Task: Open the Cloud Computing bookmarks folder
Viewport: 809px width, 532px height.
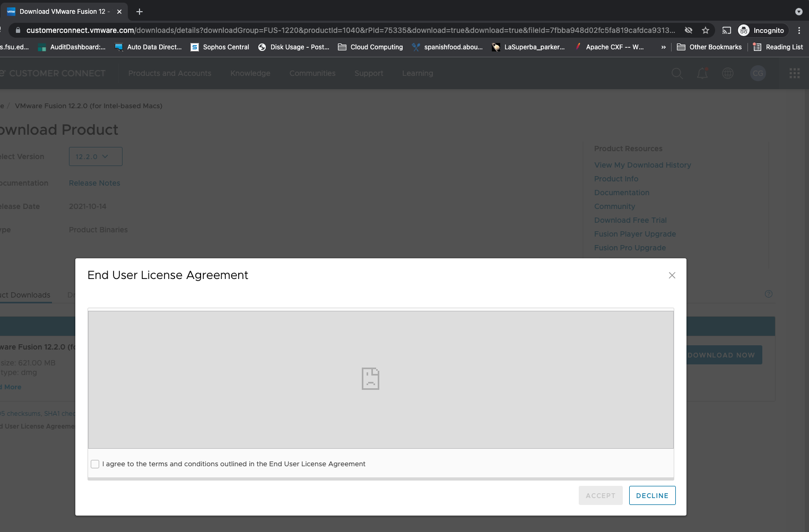Action: click(x=370, y=47)
